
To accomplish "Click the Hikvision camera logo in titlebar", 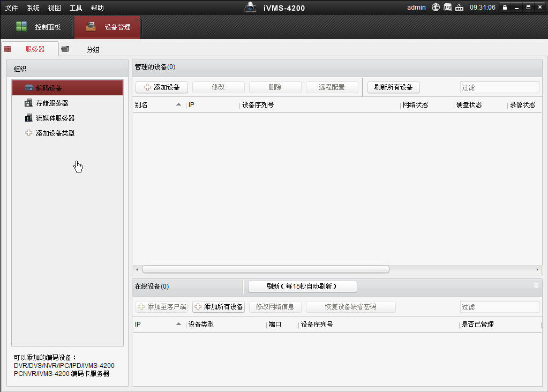I will tap(250, 7).
